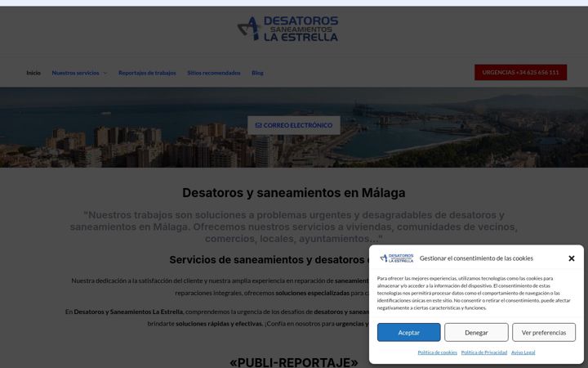588x368 pixels.
Task: Click envelope icon on email button
Action: click(x=258, y=125)
